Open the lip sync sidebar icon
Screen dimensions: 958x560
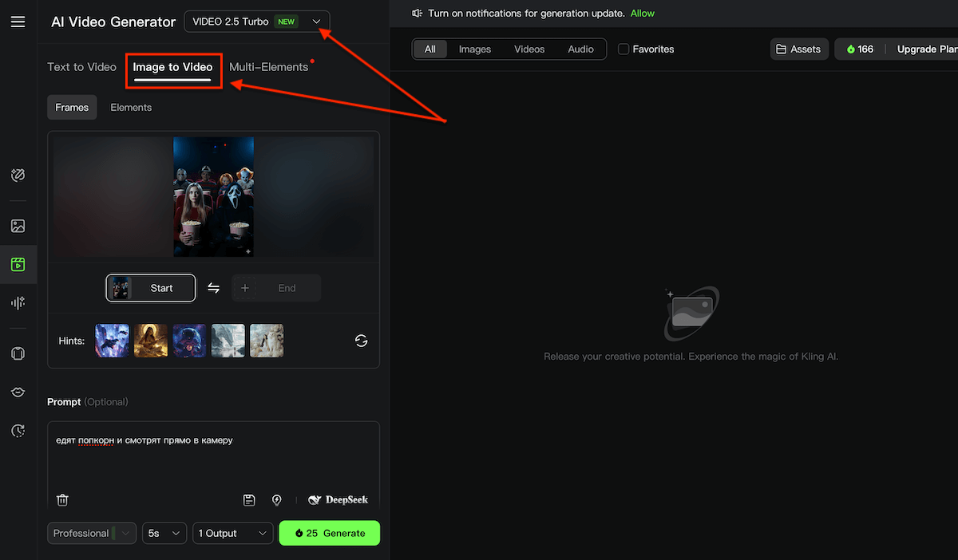(18, 392)
